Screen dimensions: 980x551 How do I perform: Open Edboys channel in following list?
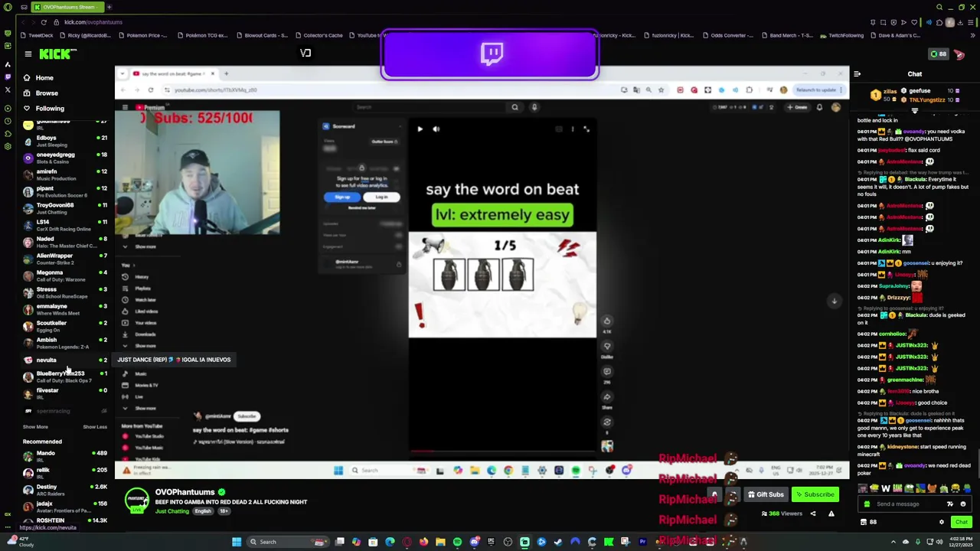click(x=65, y=141)
